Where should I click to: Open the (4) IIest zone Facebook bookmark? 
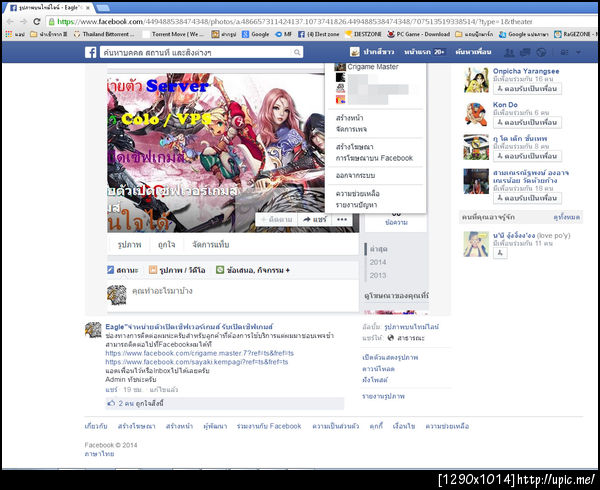tap(319, 34)
